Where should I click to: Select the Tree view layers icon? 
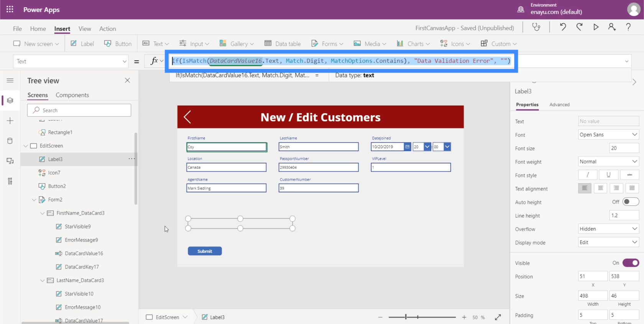tap(10, 101)
